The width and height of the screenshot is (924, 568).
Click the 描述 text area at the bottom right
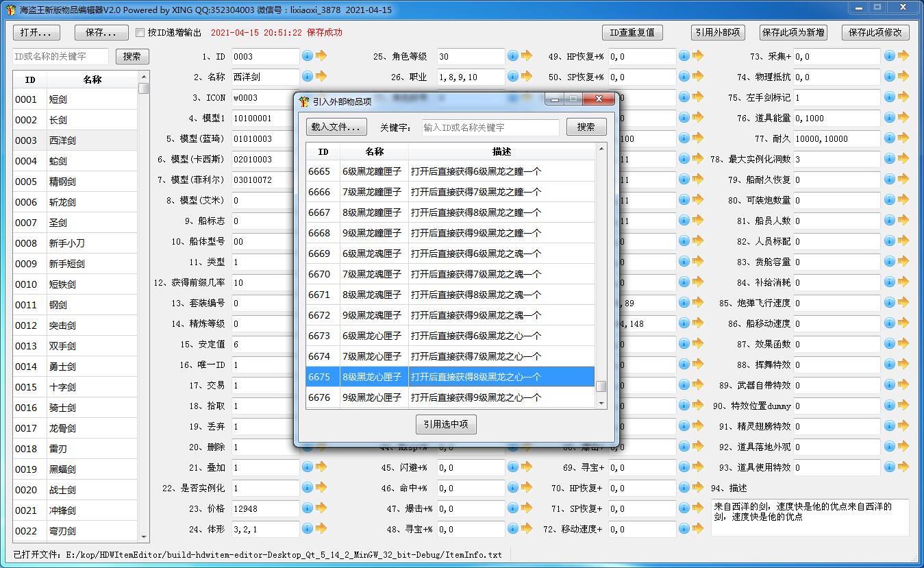pyautogui.click(x=810, y=517)
